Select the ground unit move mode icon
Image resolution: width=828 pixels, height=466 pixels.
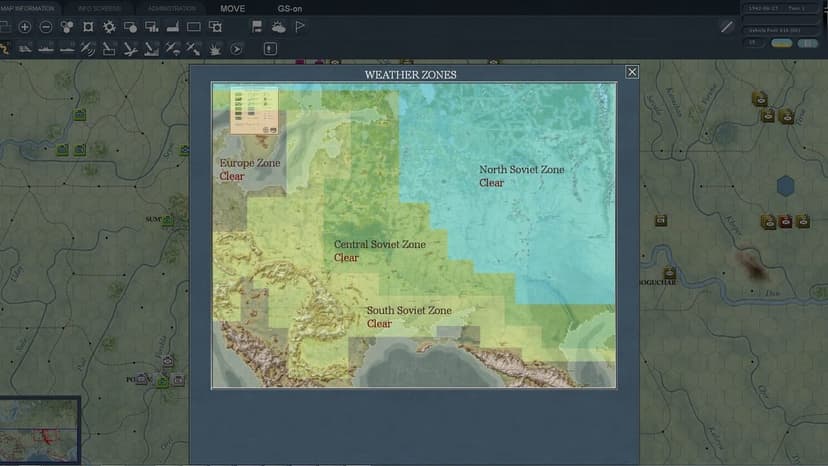click(25, 49)
